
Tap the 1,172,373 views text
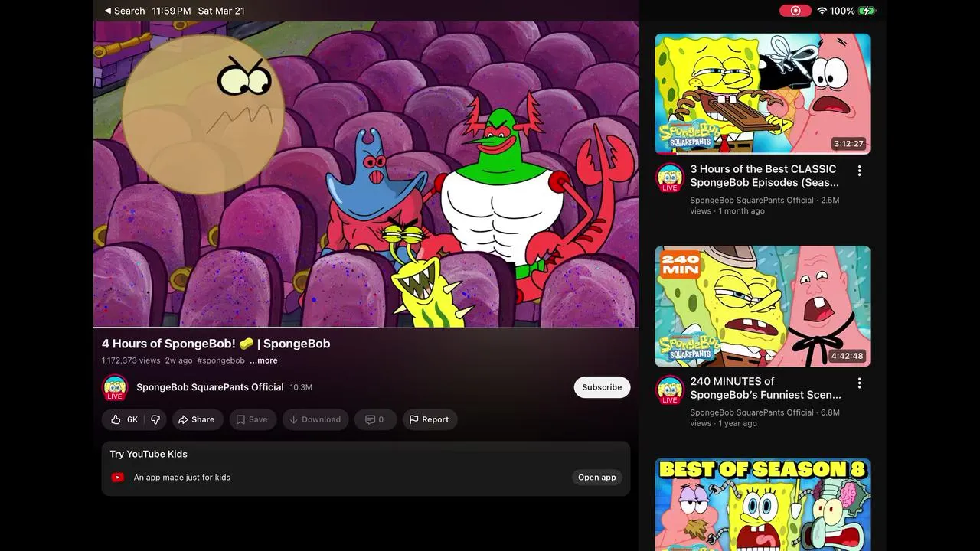[131, 360]
